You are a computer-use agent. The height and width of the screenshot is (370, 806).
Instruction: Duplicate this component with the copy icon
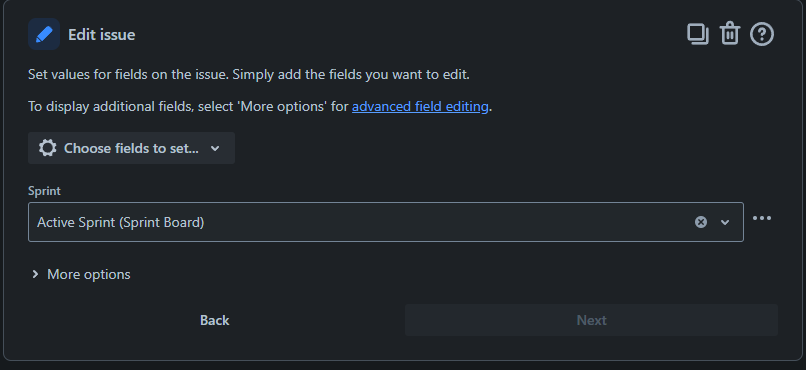click(698, 34)
